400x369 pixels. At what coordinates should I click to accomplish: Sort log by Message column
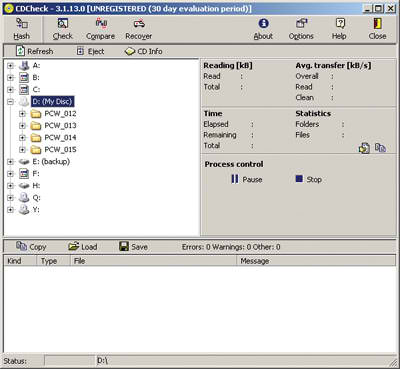[316, 261]
